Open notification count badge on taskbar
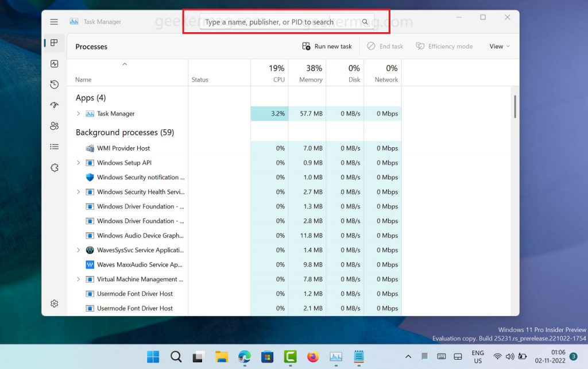Screen dimensions: 588x369 point(574,356)
